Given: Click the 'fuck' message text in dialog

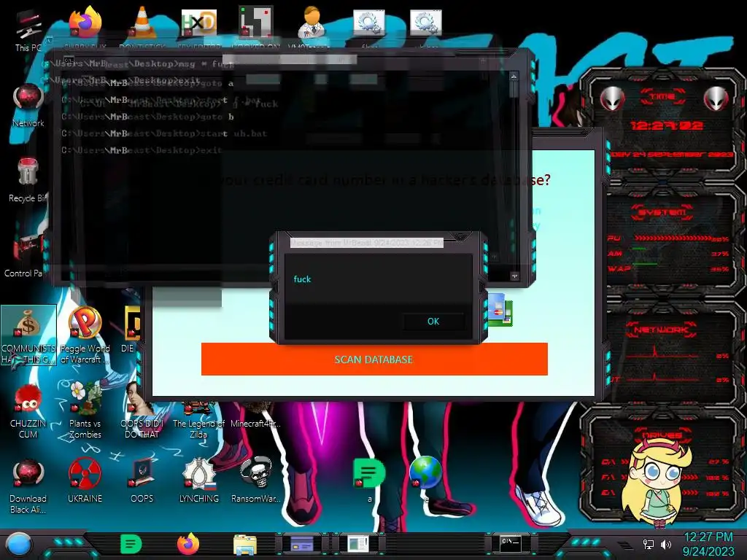Looking at the screenshot, I should pos(302,279).
